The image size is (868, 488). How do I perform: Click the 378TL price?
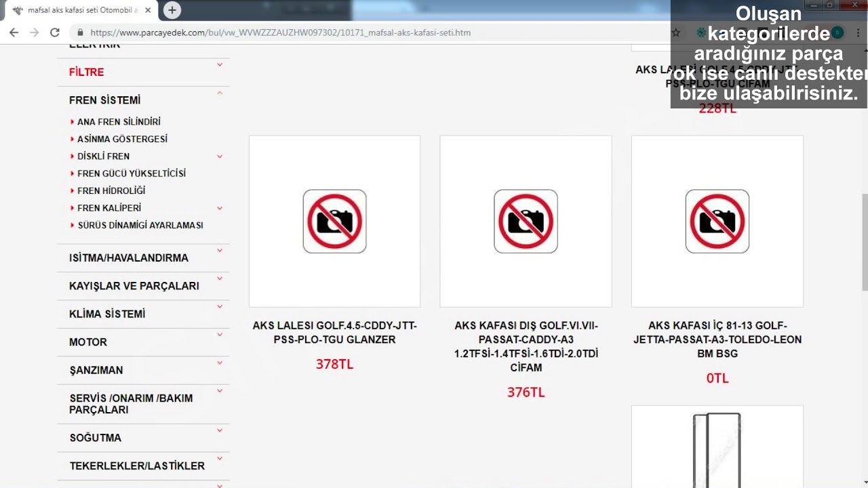334,365
